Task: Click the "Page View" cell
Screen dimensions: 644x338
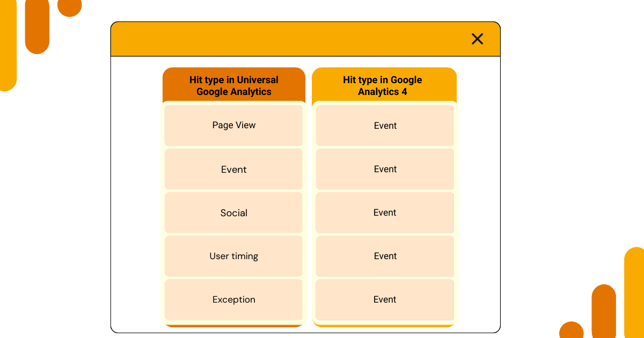Action: pos(233,126)
